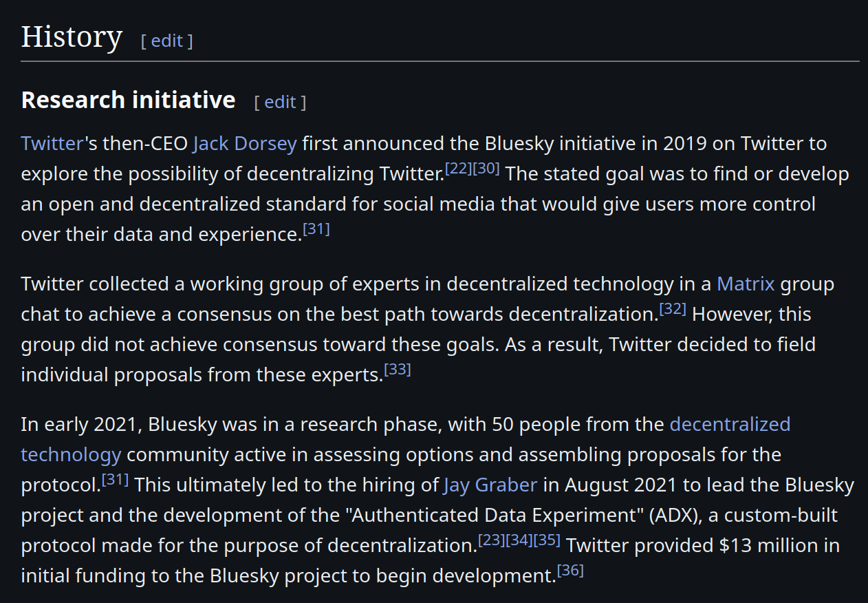
Task: Click the edit link beside History heading
Action: coord(167,41)
